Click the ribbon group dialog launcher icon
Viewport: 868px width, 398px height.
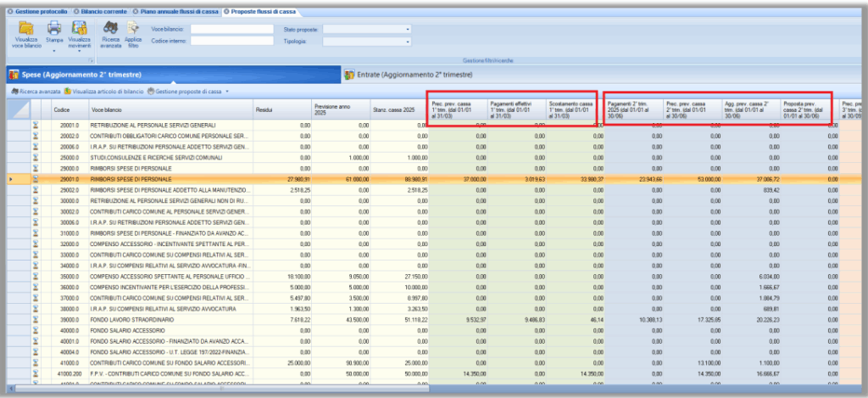tap(91, 61)
